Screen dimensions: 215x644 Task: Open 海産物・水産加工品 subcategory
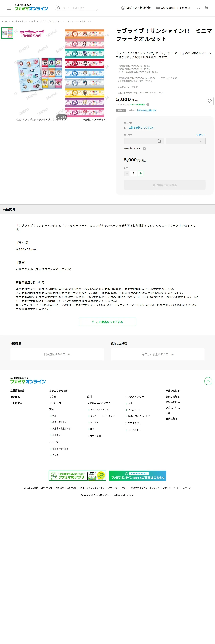pos(61,428)
